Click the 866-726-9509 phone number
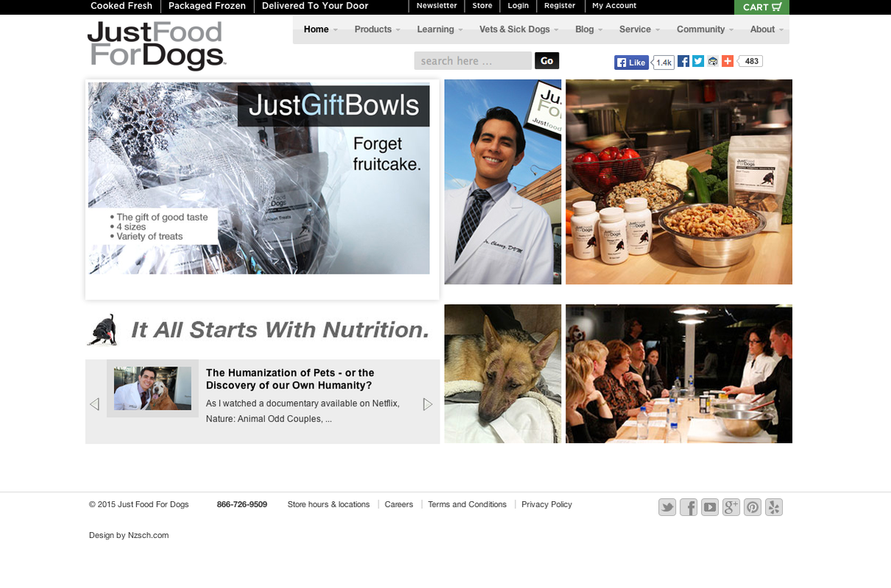The width and height of the screenshot is (891, 588). click(x=242, y=505)
